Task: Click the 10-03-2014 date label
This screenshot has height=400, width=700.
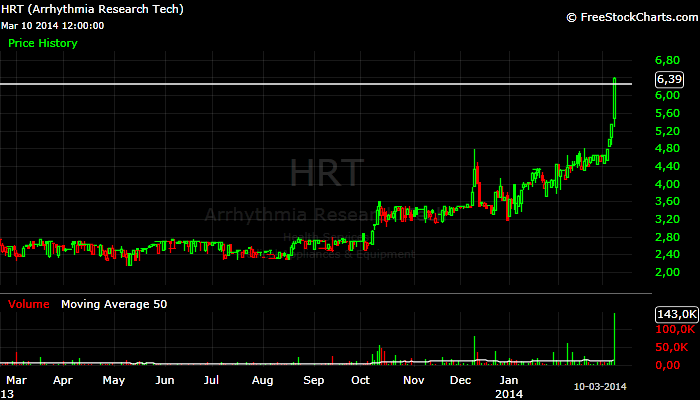Action: coord(600,387)
